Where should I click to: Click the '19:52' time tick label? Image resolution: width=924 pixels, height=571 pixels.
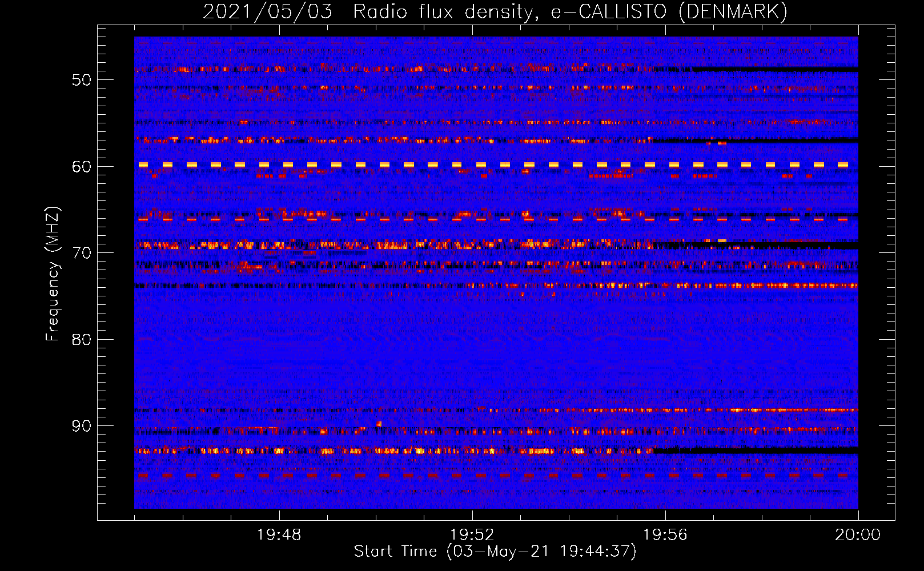472,535
